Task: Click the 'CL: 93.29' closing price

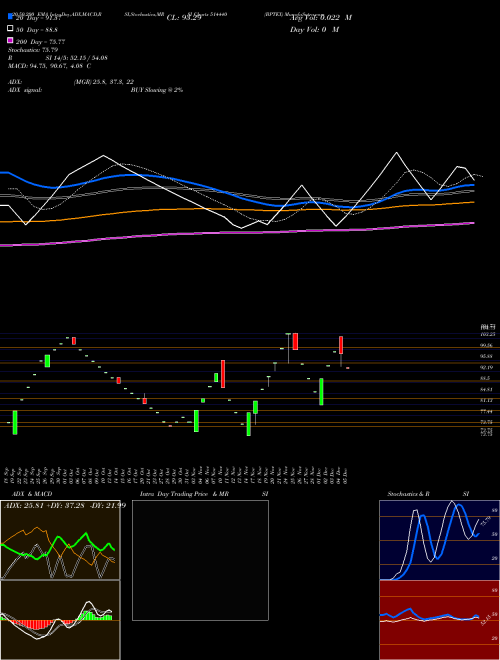Action: point(184,18)
